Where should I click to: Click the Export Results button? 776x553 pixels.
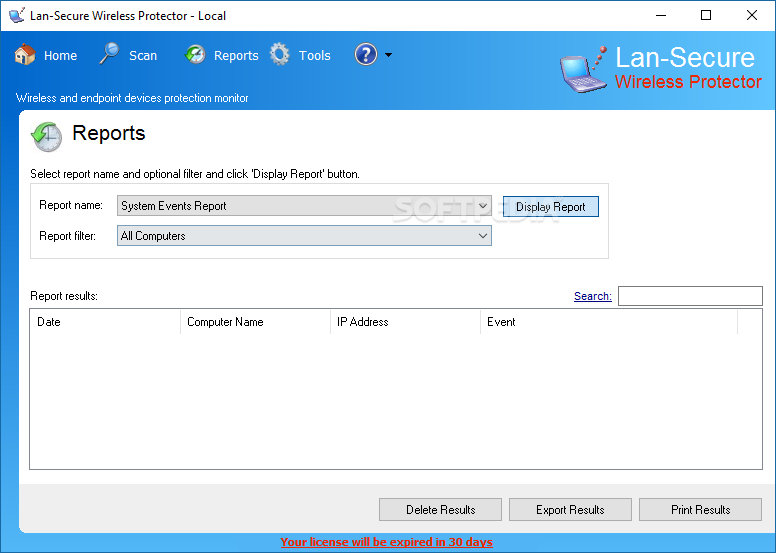[570, 509]
